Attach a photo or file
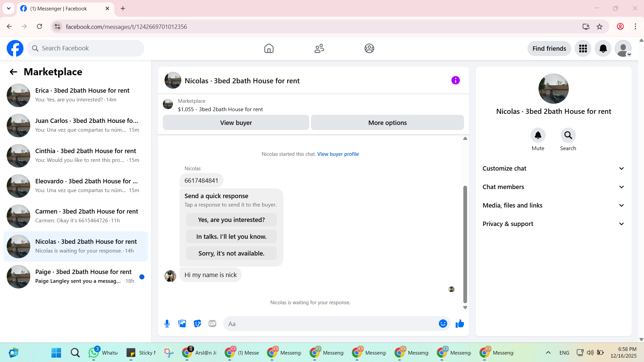Viewport: 644px width, 362px height. tap(182, 324)
